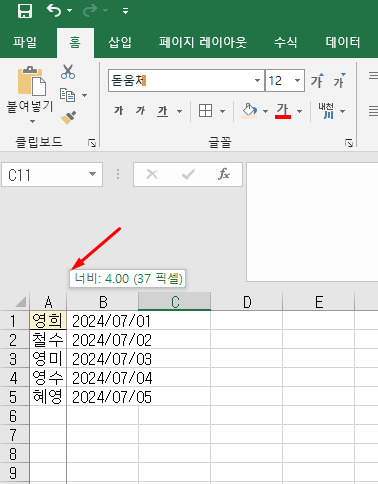Click cell with date 2024/07/03
Viewport: 378px width, 484px height.
pos(103,358)
